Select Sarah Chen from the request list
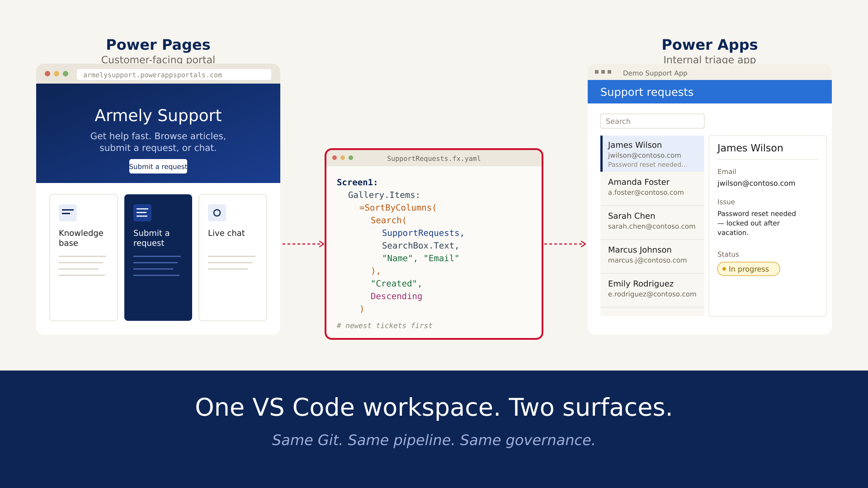The image size is (868, 488). click(x=652, y=221)
